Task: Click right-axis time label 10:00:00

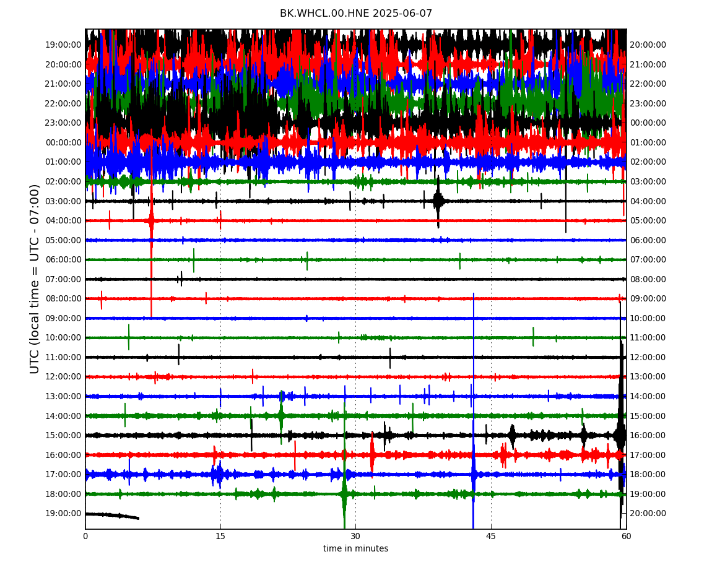Action: pos(648,318)
